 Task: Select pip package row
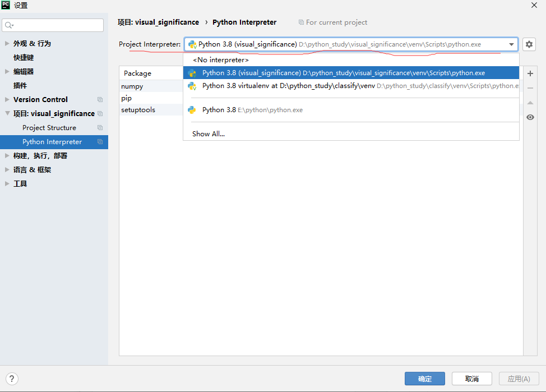click(x=151, y=98)
